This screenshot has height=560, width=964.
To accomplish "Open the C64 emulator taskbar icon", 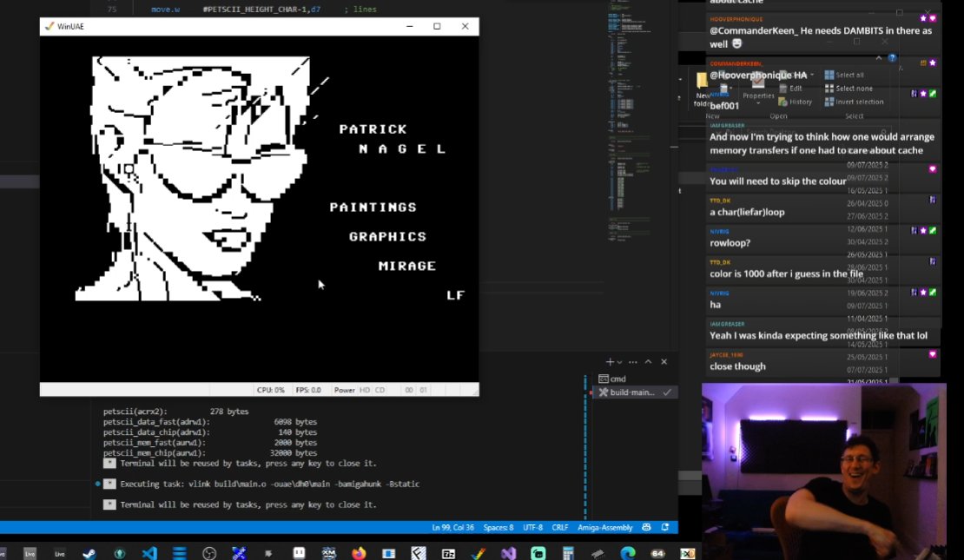I will click(657, 553).
